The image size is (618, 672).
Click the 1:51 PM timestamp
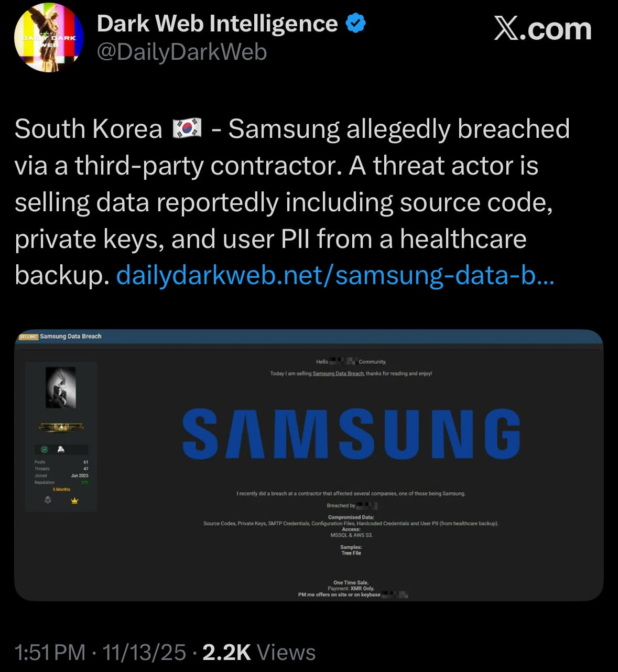click(x=50, y=653)
